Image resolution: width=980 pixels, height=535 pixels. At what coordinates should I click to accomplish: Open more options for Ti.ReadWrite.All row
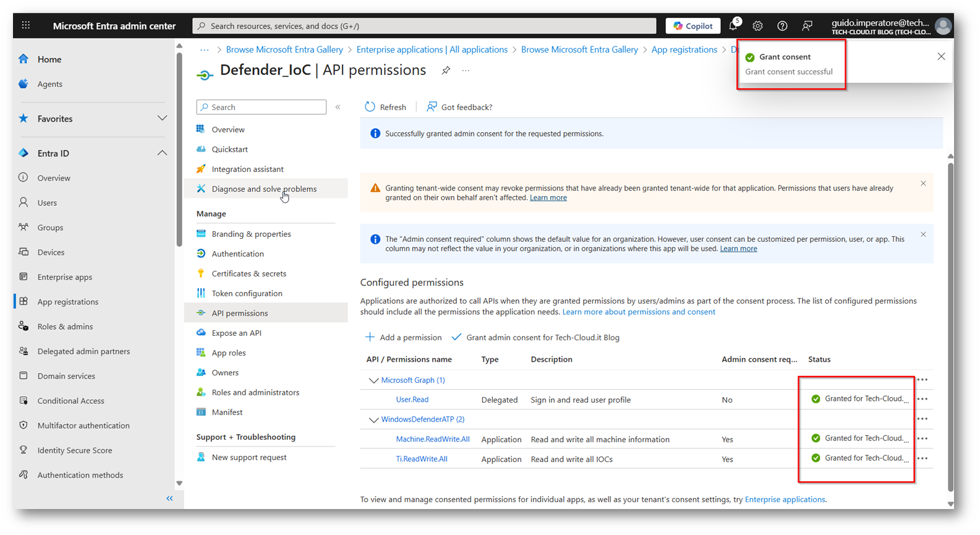(x=922, y=458)
